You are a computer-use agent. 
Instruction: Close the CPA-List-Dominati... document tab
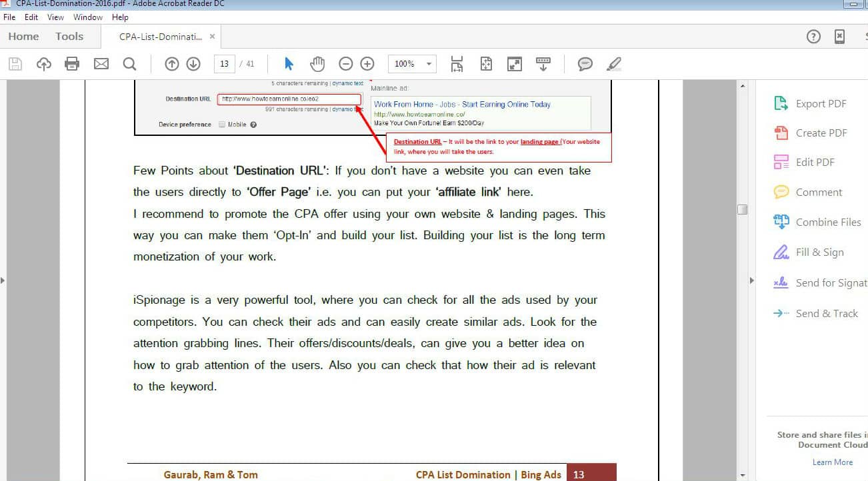[213, 37]
